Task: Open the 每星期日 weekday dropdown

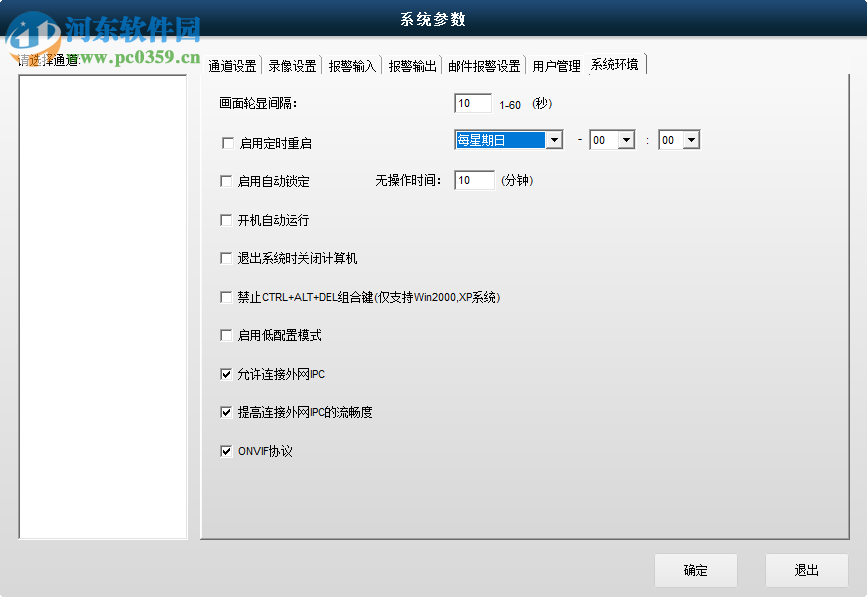Action: [x=554, y=140]
